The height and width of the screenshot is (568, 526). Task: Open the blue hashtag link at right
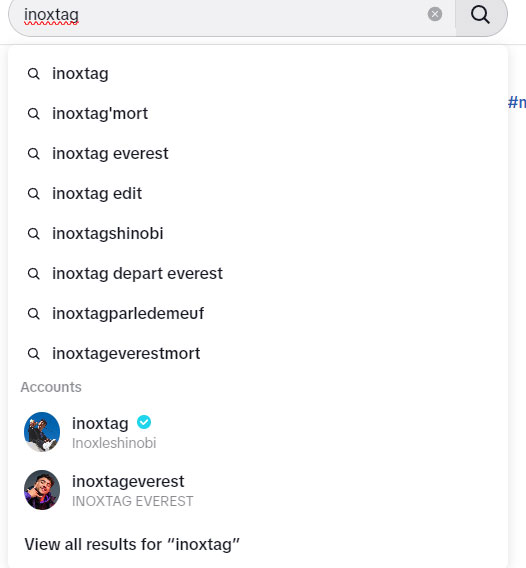click(517, 103)
